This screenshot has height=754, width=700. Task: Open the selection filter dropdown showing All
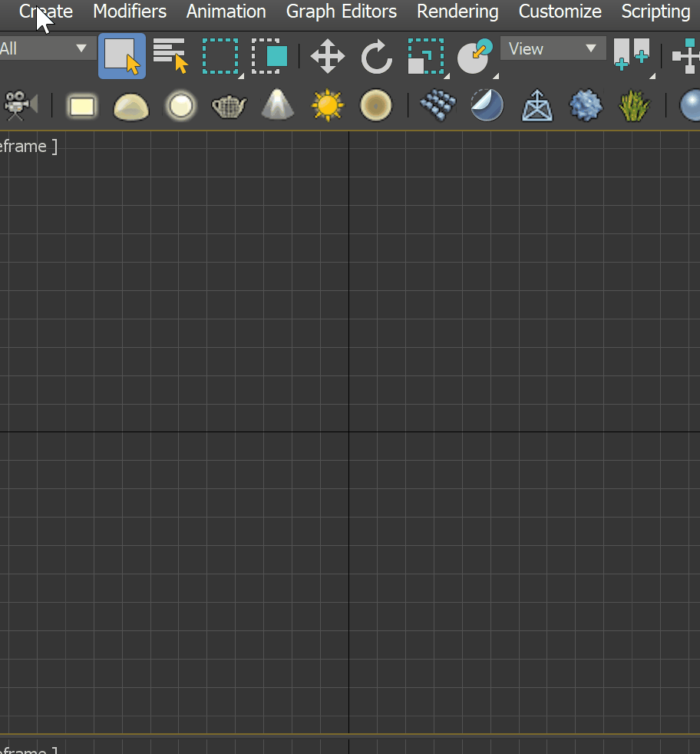click(46, 48)
